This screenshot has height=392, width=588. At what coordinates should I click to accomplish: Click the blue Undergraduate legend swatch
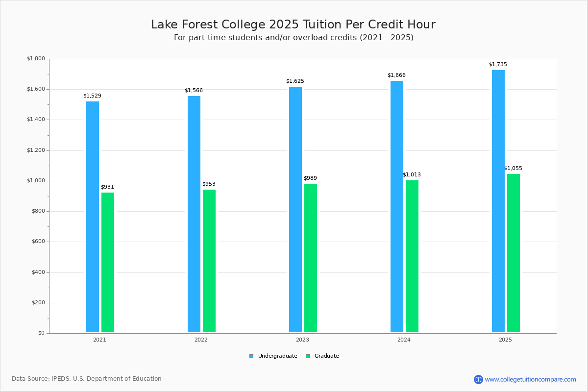point(251,356)
